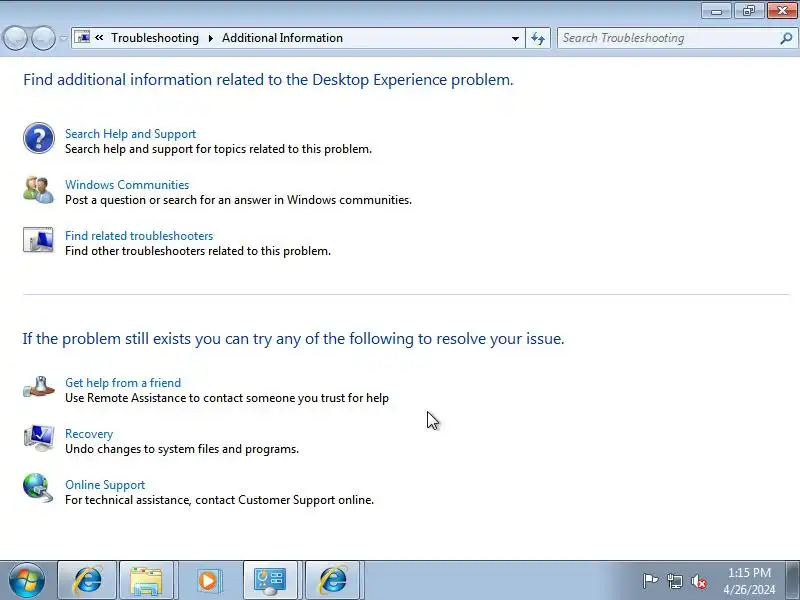The width and height of the screenshot is (800, 600).
Task: Restore down the Troubleshooting window
Action: point(748,11)
